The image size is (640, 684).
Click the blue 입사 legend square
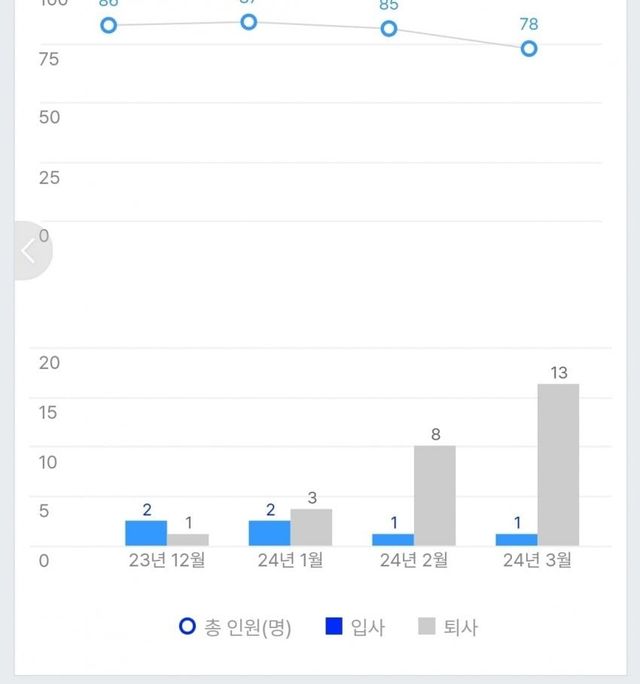pos(334,627)
